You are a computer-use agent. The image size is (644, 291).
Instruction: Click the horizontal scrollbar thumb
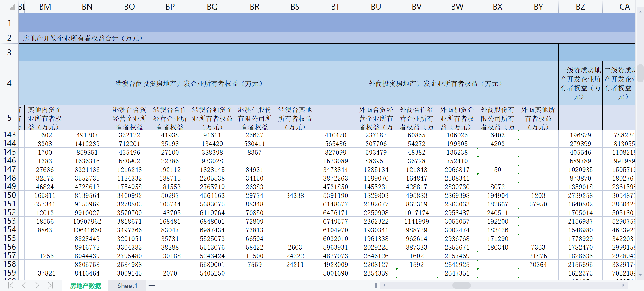point(461,285)
